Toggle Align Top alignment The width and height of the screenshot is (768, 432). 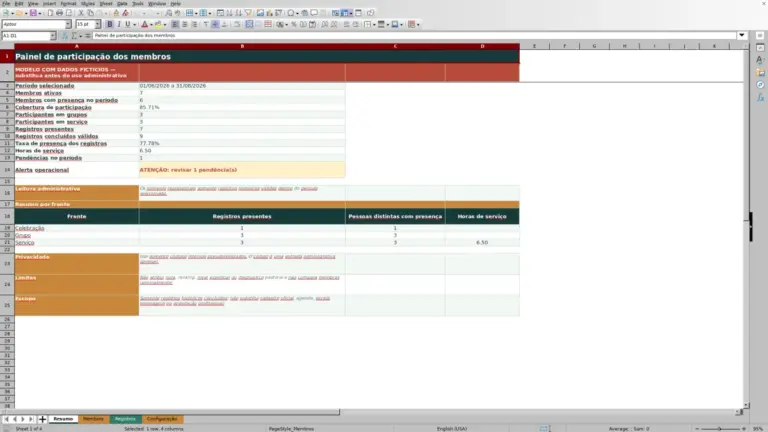[206, 24]
